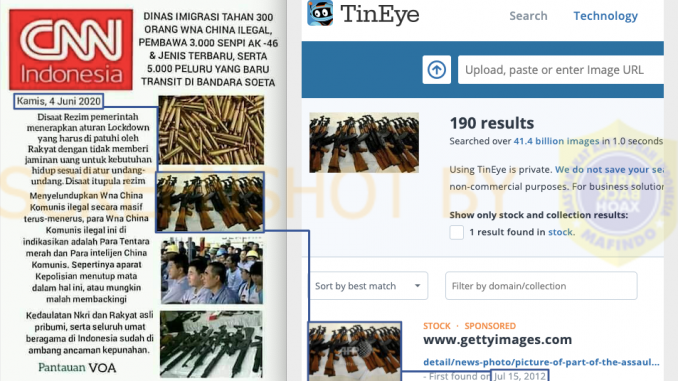This screenshot has height=381, width=678.
Task: Tick the stock results only checkbox
Action: [457, 232]
